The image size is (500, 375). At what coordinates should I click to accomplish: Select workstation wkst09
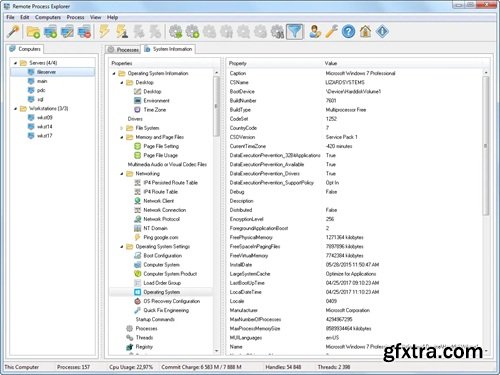[x=44, y=118]
